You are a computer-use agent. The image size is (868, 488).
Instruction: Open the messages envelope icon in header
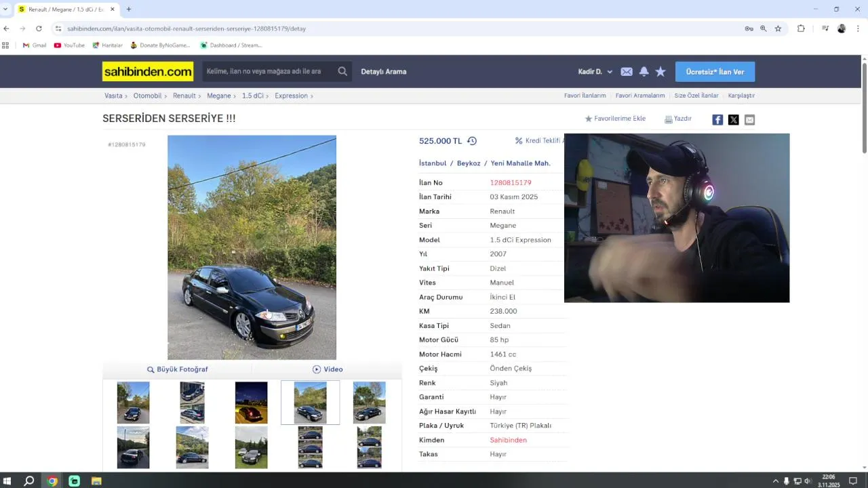pyautogui.click(x=627, y=72)
